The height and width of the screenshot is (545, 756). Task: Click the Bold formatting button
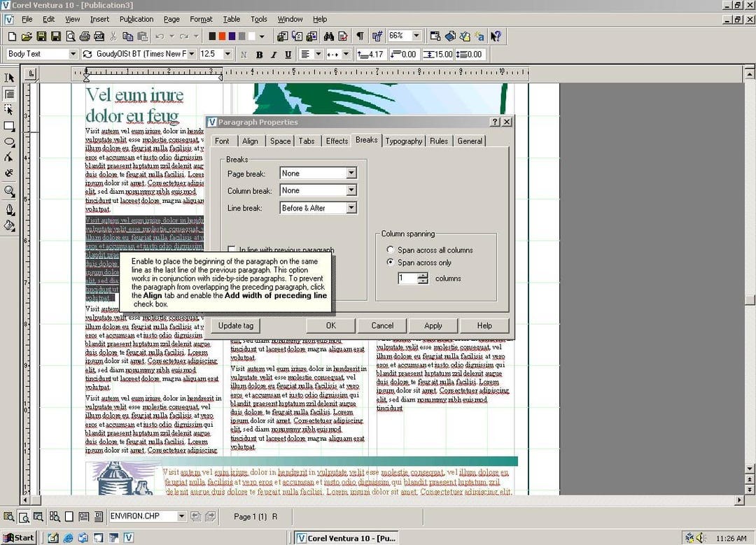point(260,55)
